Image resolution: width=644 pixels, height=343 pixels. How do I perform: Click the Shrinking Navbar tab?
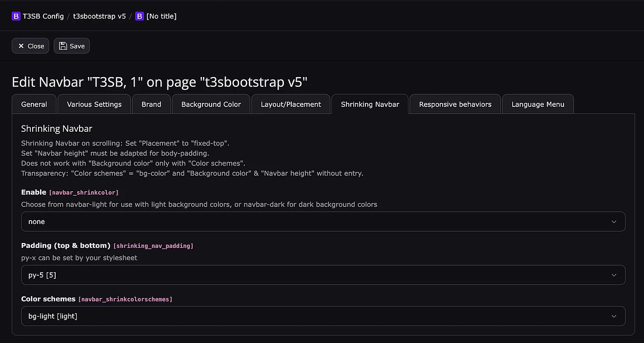pyautogui.click(x=370, y=104)
